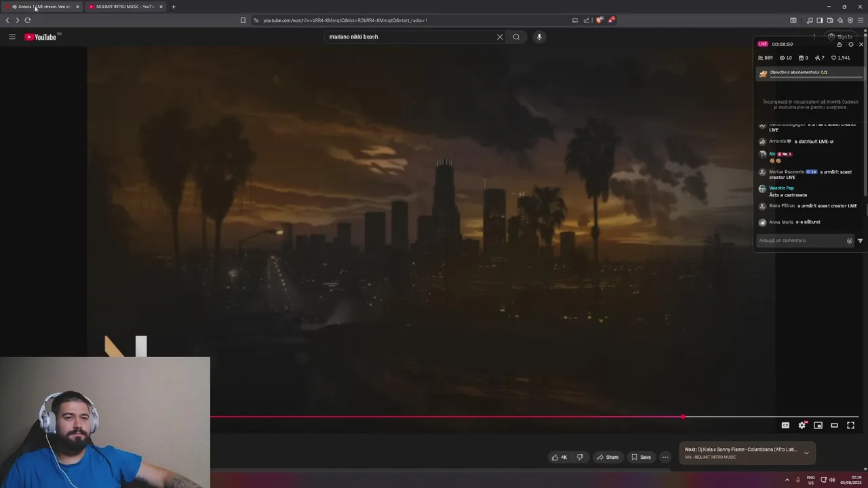Click the cast/screen icon in the address bar

[x=575, y=20]
